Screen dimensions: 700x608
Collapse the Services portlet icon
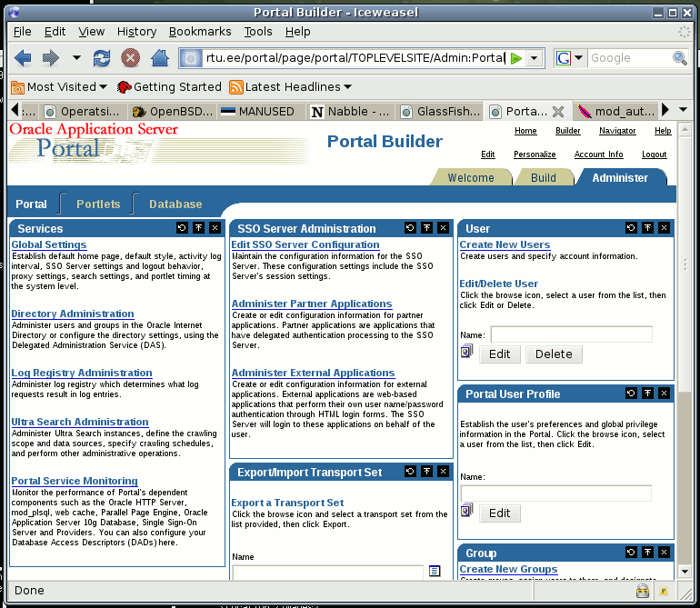pyautogui.click(x=199, y=228)
